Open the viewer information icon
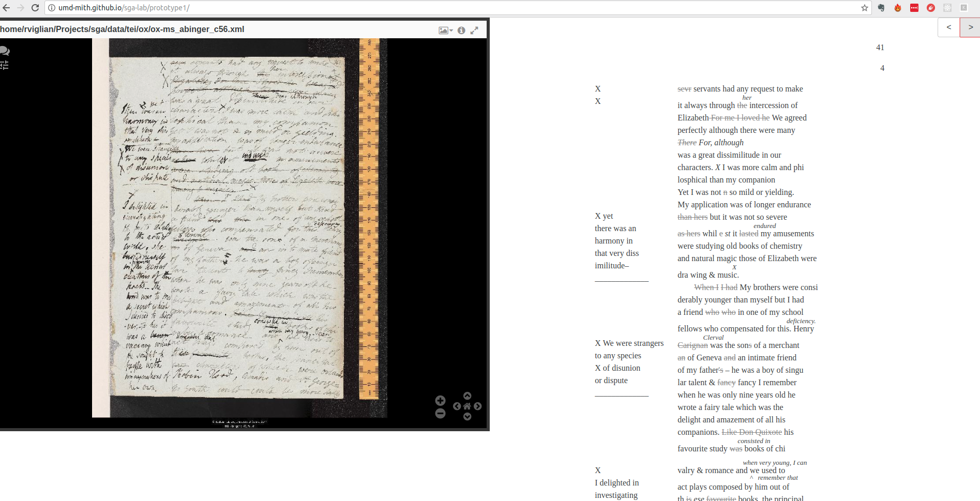The height and width of the screenshot is (501, 980). pyautogui.click(x=461, y=31)
